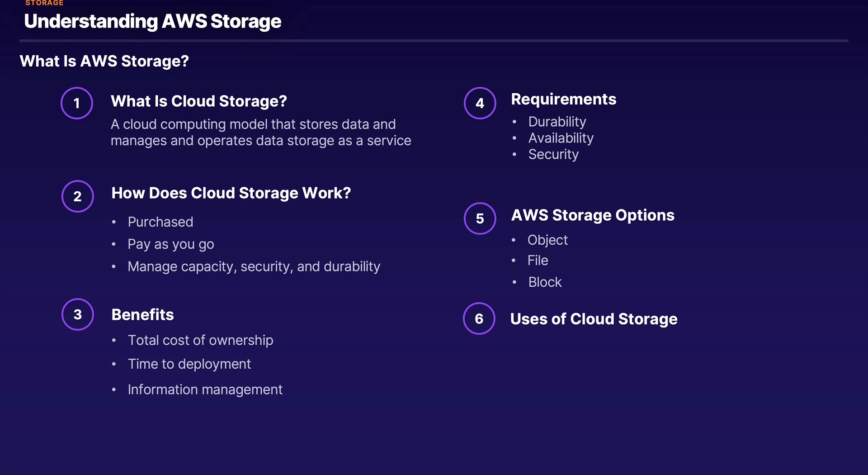Select the Benefits heading
This screenshot has height=475, width=868.
[142, 314]
